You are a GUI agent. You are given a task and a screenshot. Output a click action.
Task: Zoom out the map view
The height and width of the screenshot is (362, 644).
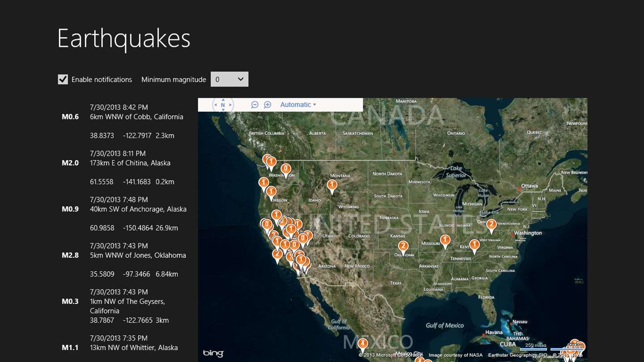click(x=254, y=105)
